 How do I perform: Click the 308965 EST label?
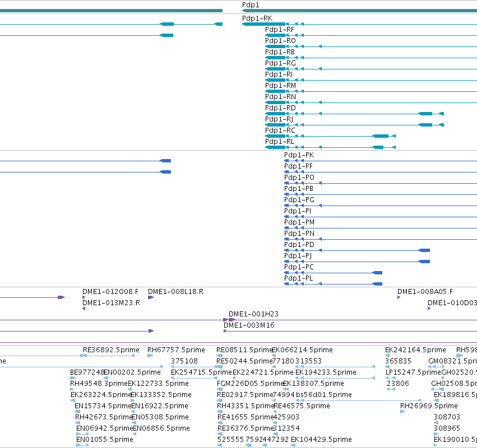pyautogui.click(x=447, y=428)
